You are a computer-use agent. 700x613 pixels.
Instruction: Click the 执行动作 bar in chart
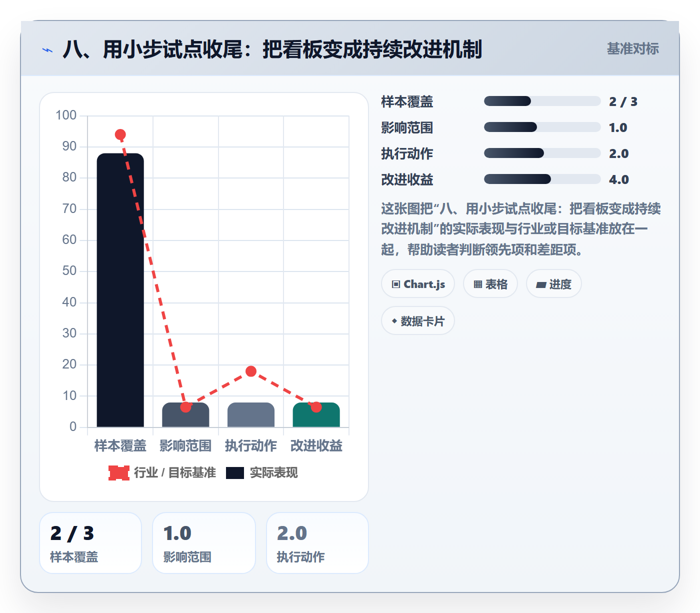[251, 415]
